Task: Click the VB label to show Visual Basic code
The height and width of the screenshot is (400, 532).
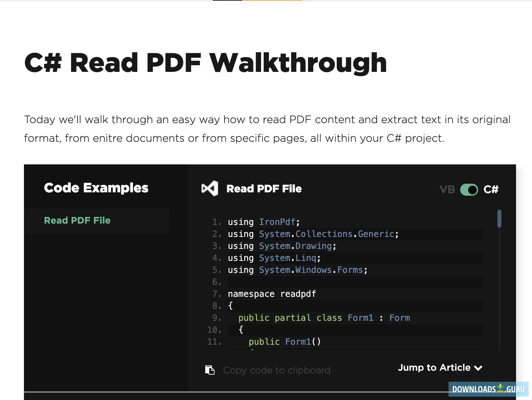Action: point(448,189)
